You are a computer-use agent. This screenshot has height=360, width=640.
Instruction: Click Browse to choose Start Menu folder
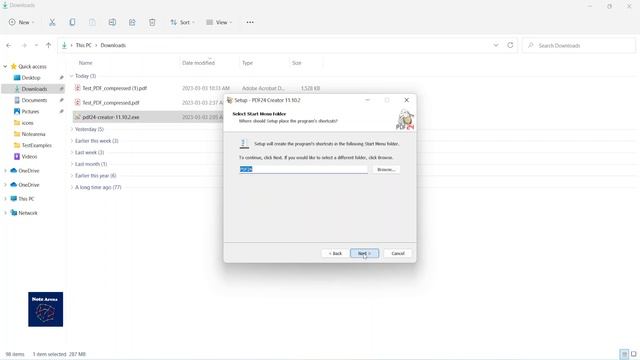386,169
